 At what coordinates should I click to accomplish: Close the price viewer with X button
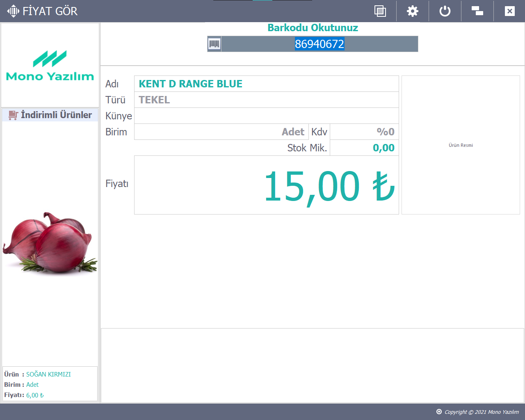[509, 11]
